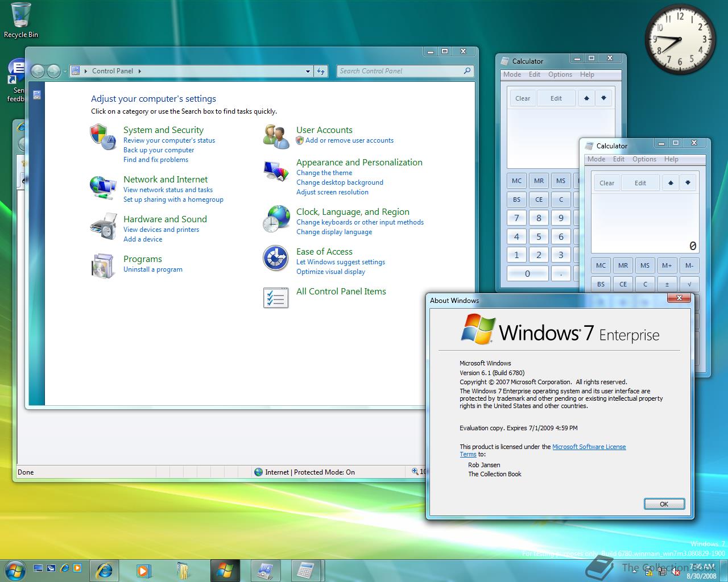Screen dimensions: 728x582
Task: Expand the Control Panel address bar dropdown
Action: [308, 71]
